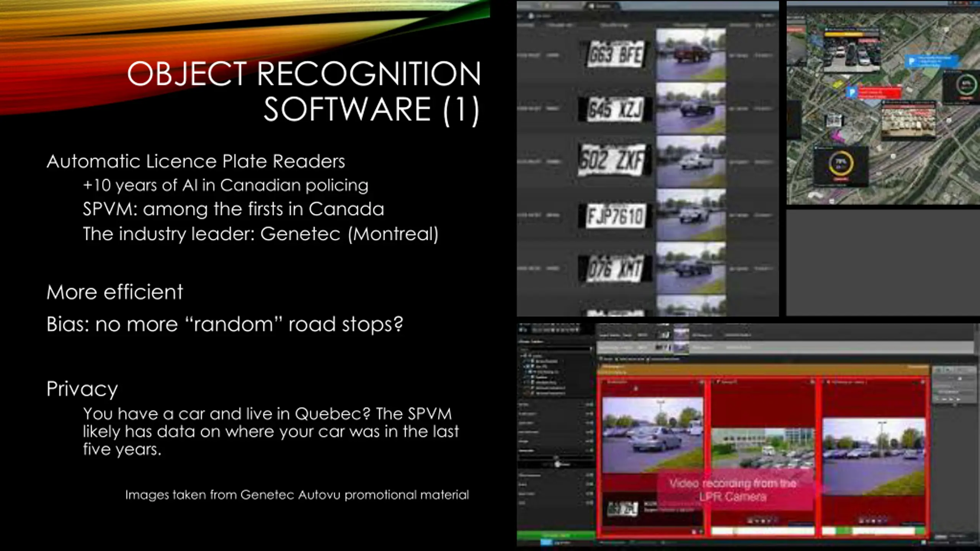Click the 'Privacy' heading
The height and width of the screenshot is (551, 980).
coord(82,389)
